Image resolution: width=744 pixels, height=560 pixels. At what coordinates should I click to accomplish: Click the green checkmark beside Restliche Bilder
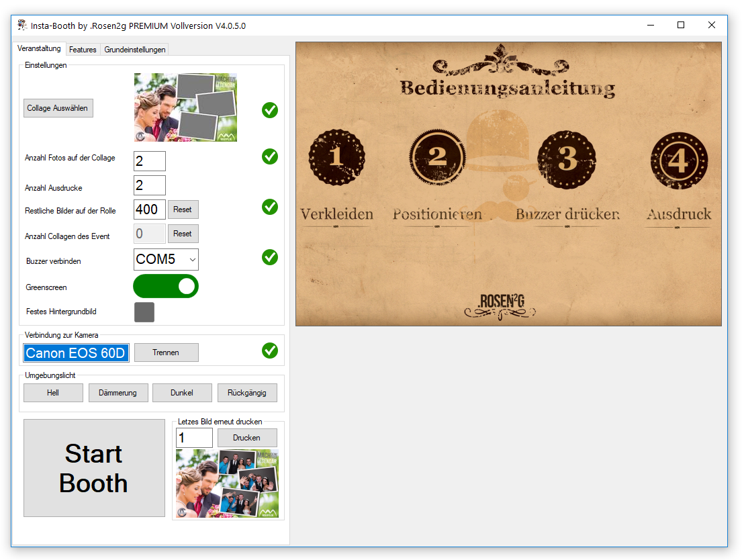270,207
